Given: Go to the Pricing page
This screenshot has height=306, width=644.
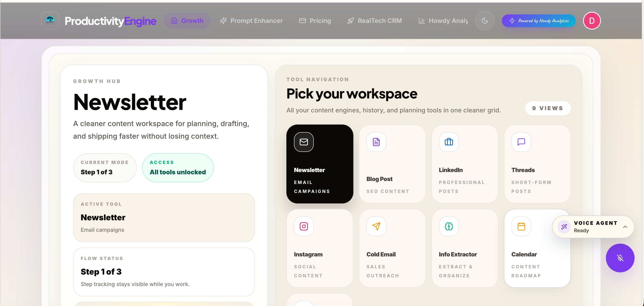Looking at the screenshot, I should 315,20.
